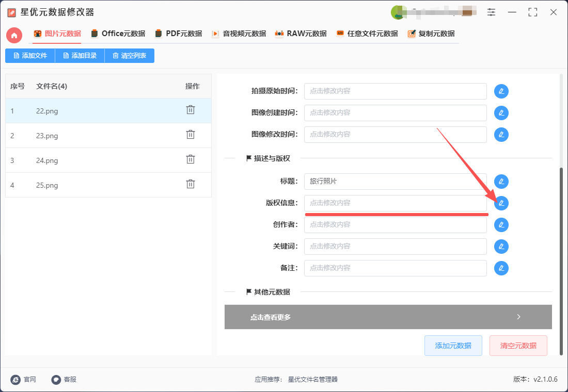Screen dimensions: 568x392
Task: Select the 24.png file row
Action: tap(108, 160)
